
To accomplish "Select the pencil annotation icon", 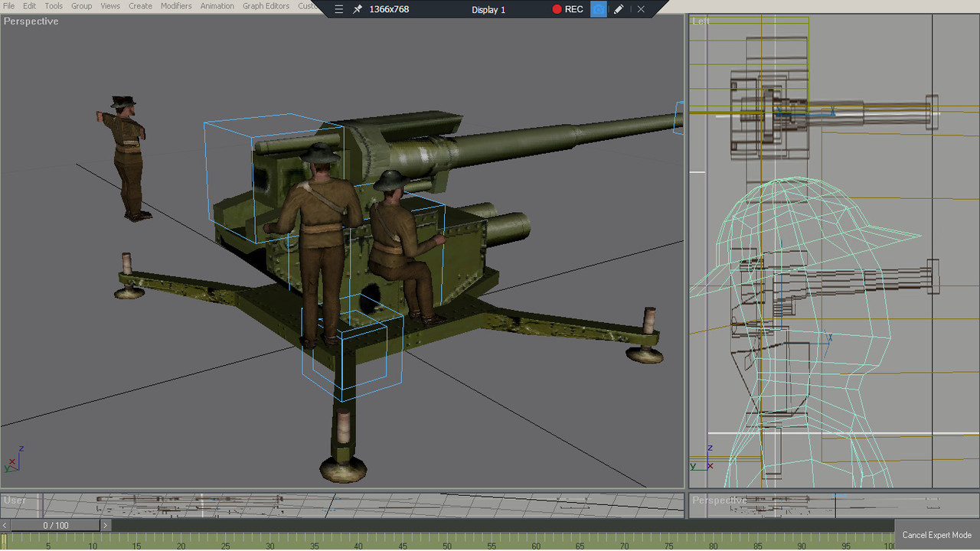I will point(619,9).
